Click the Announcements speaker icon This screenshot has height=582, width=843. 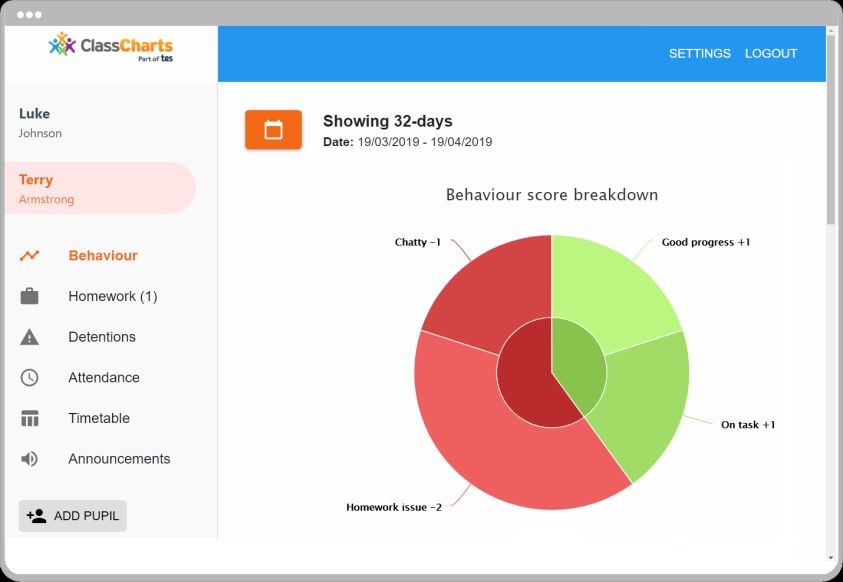30,458
